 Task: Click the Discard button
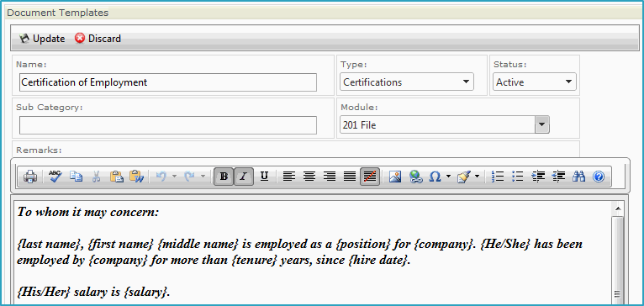(x=98, y=39)
